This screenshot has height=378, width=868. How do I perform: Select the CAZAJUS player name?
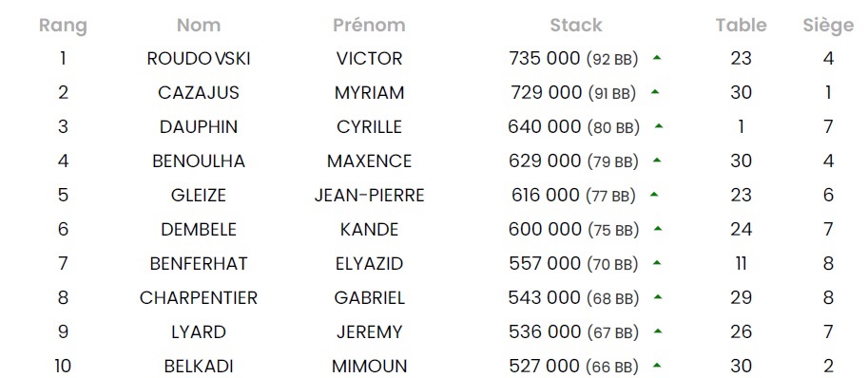pyautogui.click(x=199, y=92)
